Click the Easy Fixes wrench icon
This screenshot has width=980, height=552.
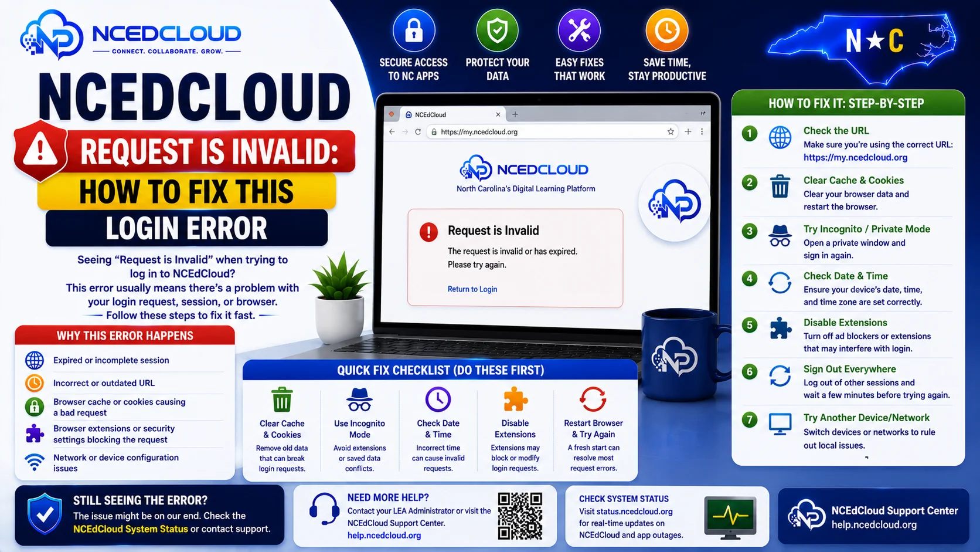pos(579,31)
